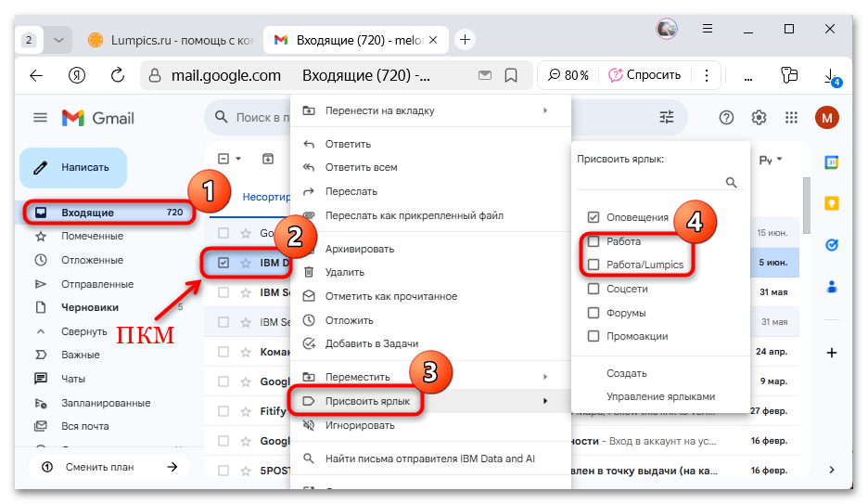Select the Fitify message checkbox
This screenshot has height=504, width=868.
tap(223, 411)
